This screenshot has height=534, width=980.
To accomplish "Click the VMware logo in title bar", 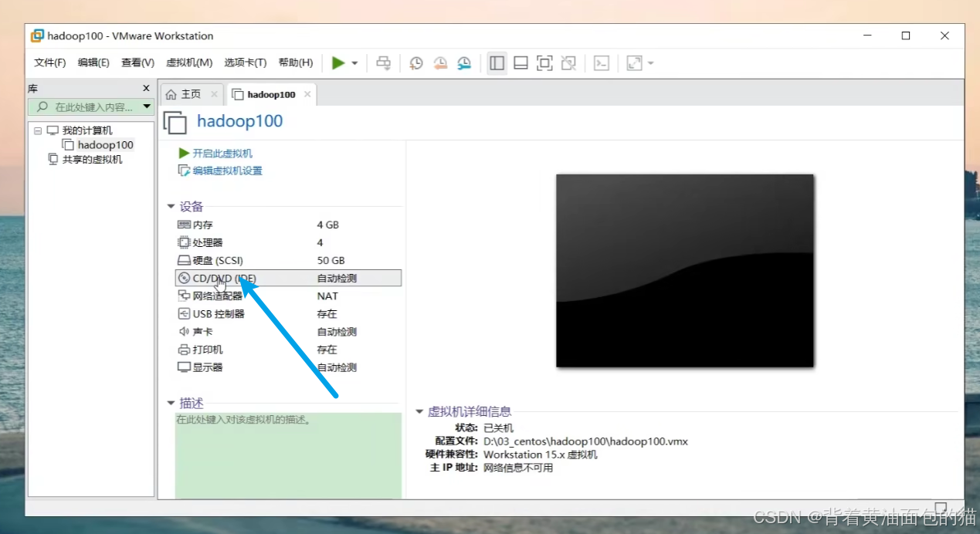I will tap(37, 35).
